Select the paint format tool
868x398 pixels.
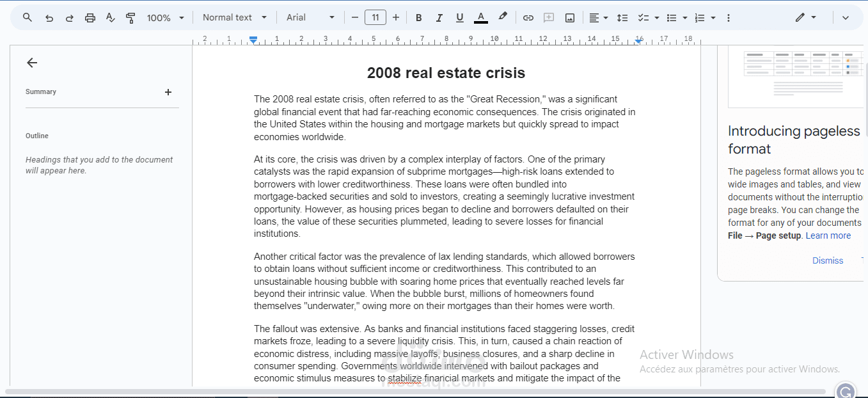pyautogui.click(x=130, y=18)
